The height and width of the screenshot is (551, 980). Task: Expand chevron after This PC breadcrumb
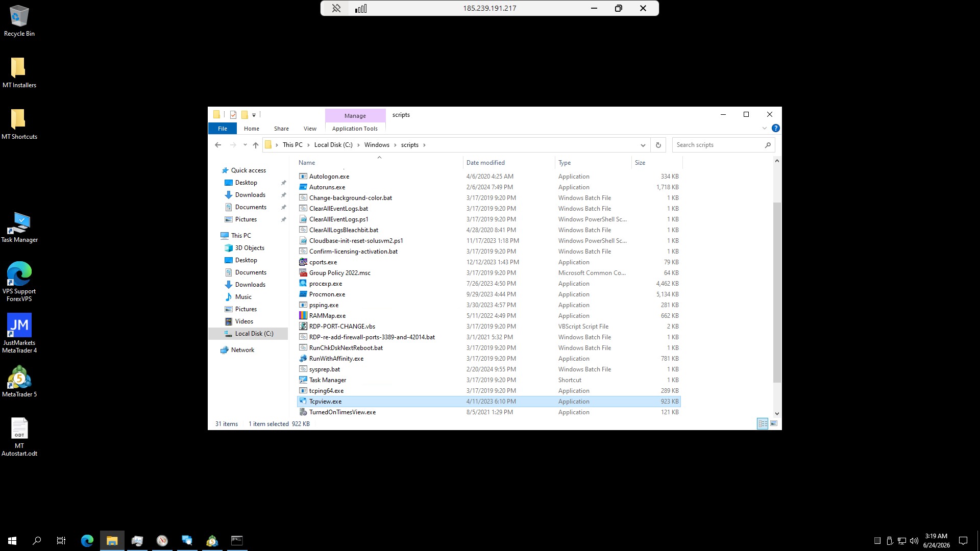[x=308, y=145]
